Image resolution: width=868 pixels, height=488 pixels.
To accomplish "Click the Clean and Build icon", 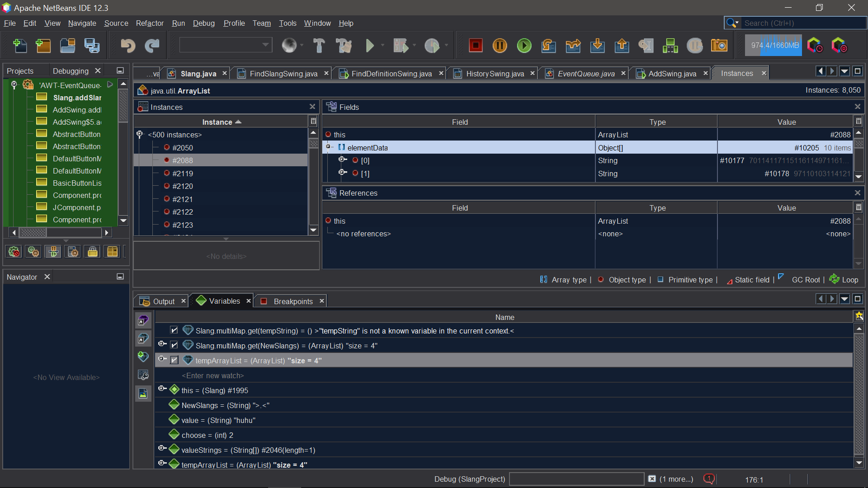I will pos(344,46).
